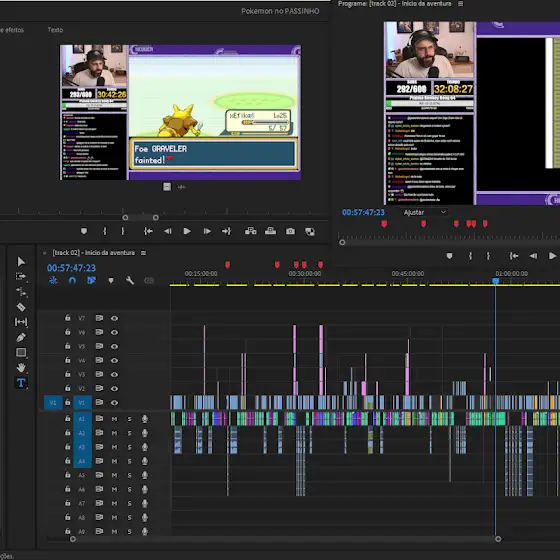This screenshot has height=560, width=560.
Task: Go to In point in source monitor
Action: click(148, 231)
